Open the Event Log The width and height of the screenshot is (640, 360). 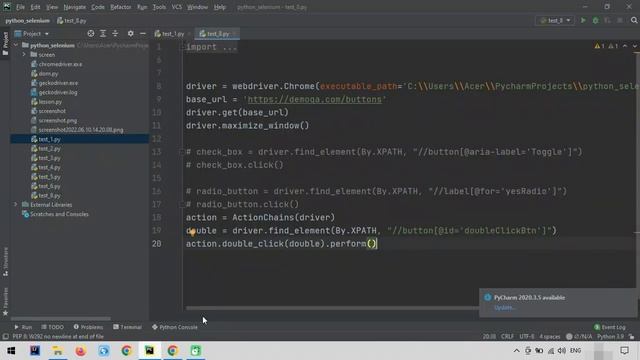[x=610, y=327]
